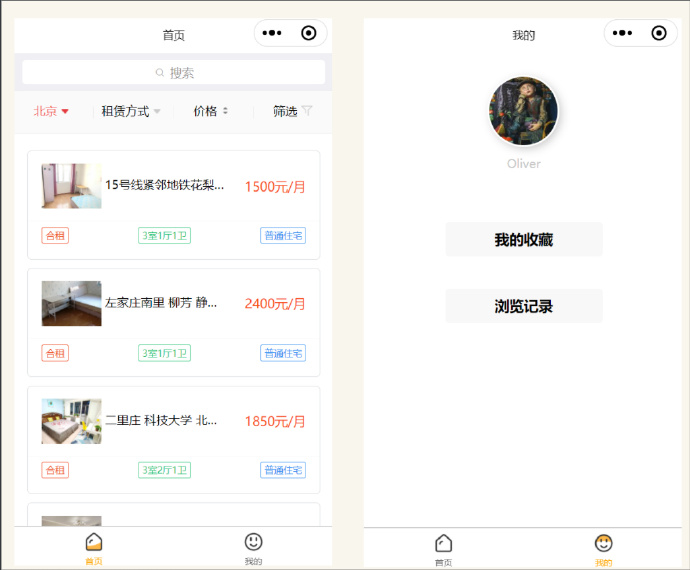Expand the 租赁方式 dropdown
Image resolution: width=690 pixels, height=570 pixels.
click(131, 111)
